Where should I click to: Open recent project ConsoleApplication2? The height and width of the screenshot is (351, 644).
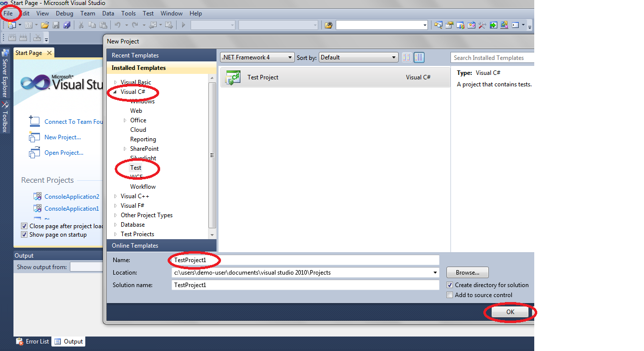tap(72, 197)
